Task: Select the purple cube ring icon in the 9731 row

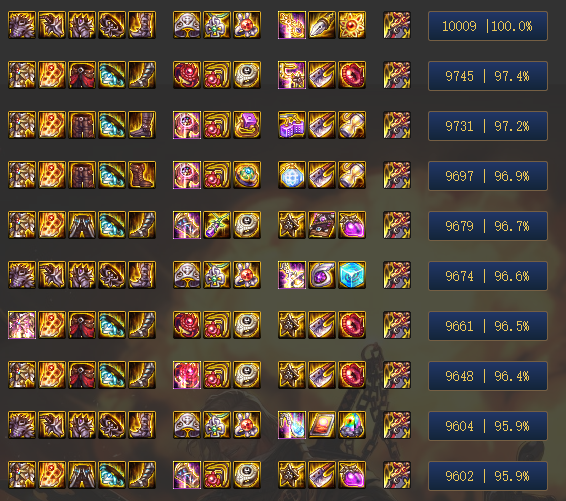Action: pos(247,125)
